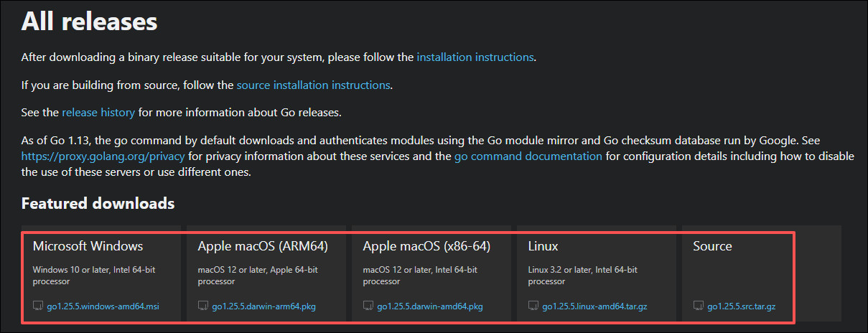Click download icon beside go1.25.5.src.tar.gz

click(699, 306)
